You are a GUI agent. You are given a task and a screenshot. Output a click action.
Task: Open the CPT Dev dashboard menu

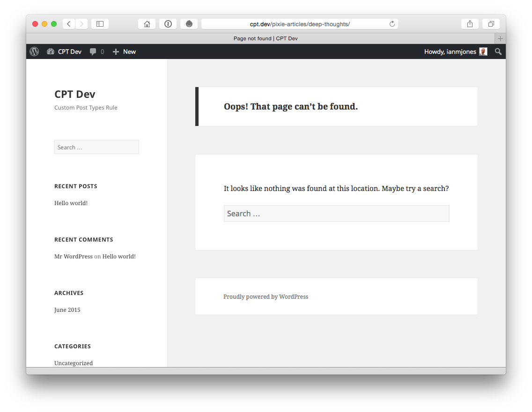pos(64,51)
